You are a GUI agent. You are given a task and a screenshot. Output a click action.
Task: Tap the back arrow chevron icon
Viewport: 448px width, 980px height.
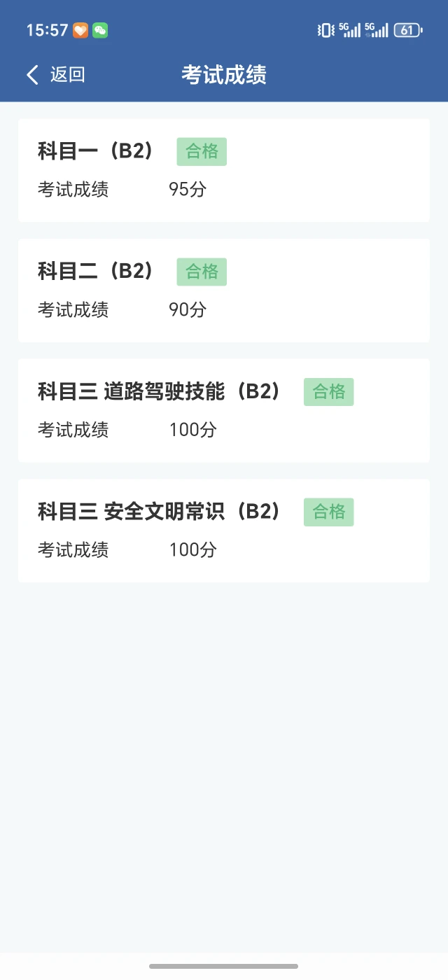pos(32,75)
